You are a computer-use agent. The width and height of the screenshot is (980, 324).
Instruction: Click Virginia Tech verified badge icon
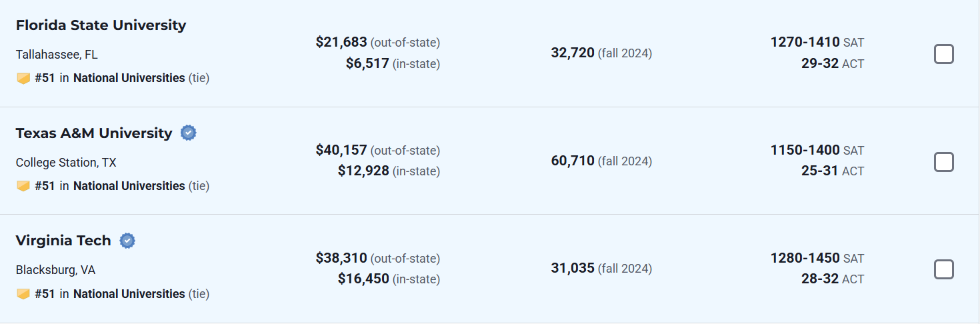tap(127, 241)
